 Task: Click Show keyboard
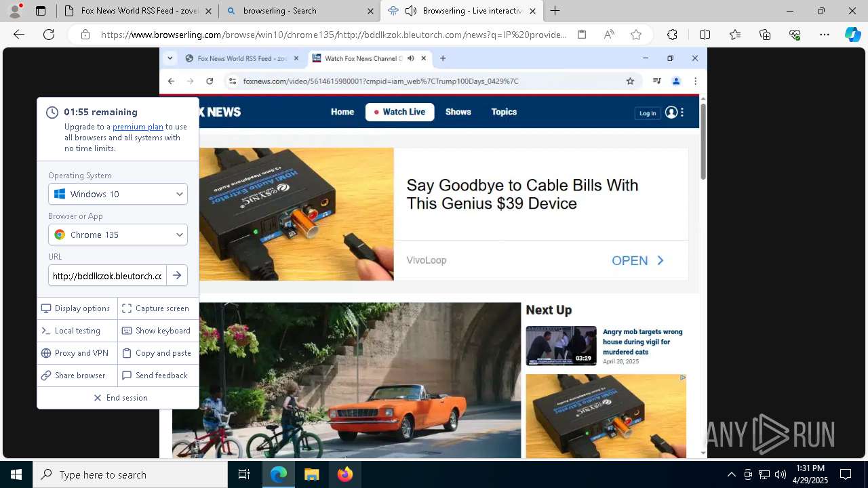(x=158, y=331)
